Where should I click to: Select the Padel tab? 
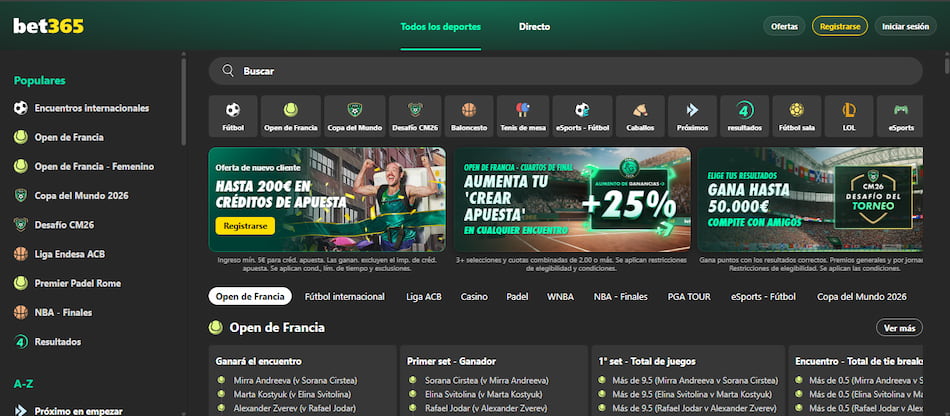coord(517,296)
